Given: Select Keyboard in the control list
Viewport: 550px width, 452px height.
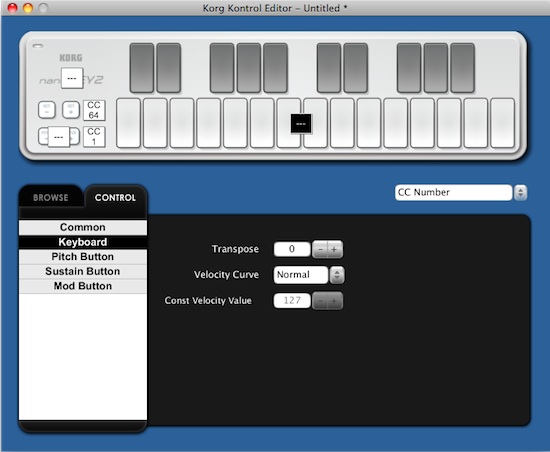Looking at the screenshot, I should click(83, 242).
